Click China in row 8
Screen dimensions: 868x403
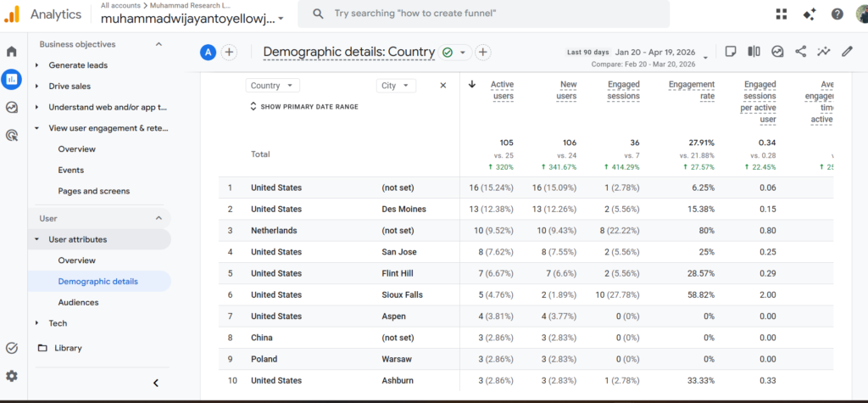tap(261, 338)
